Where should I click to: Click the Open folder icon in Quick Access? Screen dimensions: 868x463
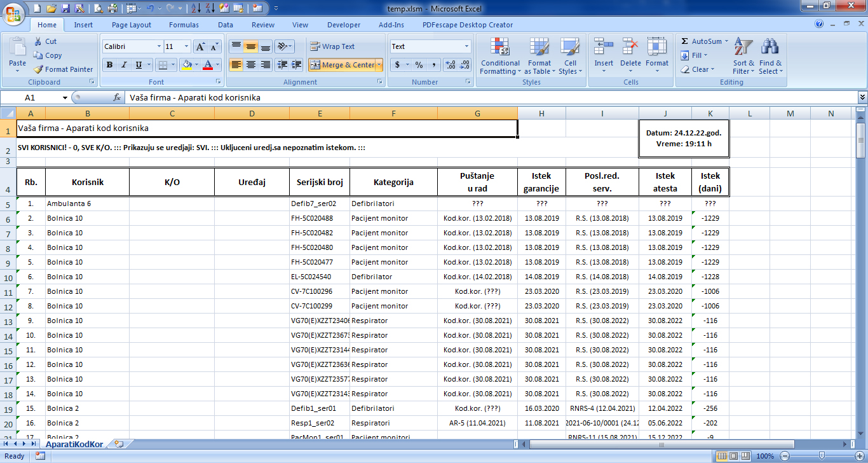click(51, 8)
